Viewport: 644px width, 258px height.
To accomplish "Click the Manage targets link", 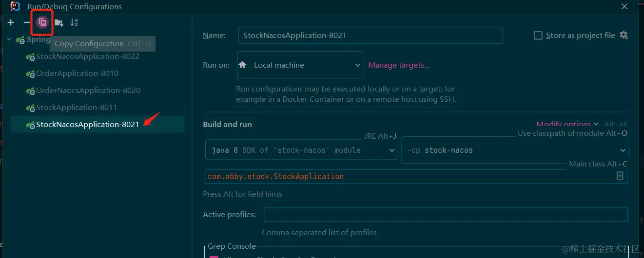I will pyautogui.click(x=399, y=65).
